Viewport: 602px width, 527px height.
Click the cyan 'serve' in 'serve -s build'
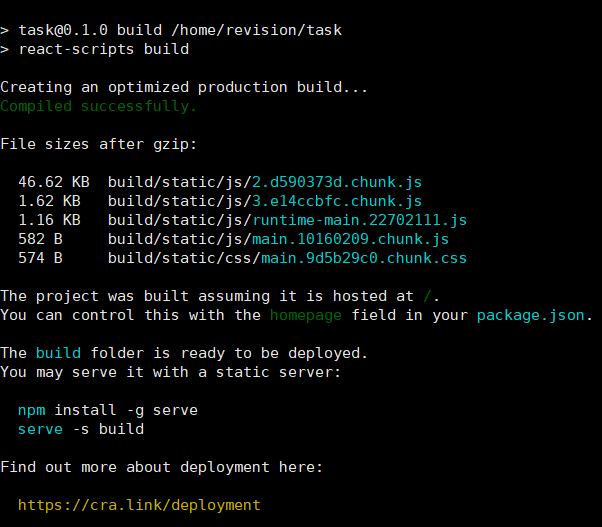click(40, 430)
